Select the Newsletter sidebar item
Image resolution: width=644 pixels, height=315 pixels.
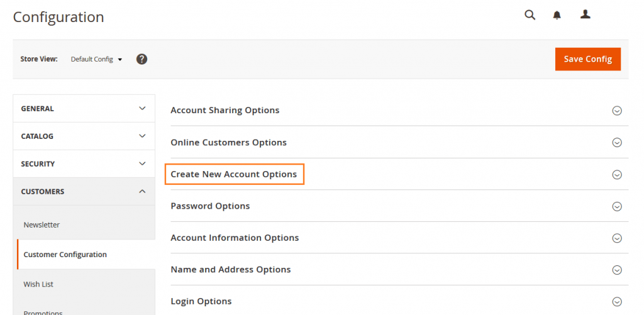point(42,224)
